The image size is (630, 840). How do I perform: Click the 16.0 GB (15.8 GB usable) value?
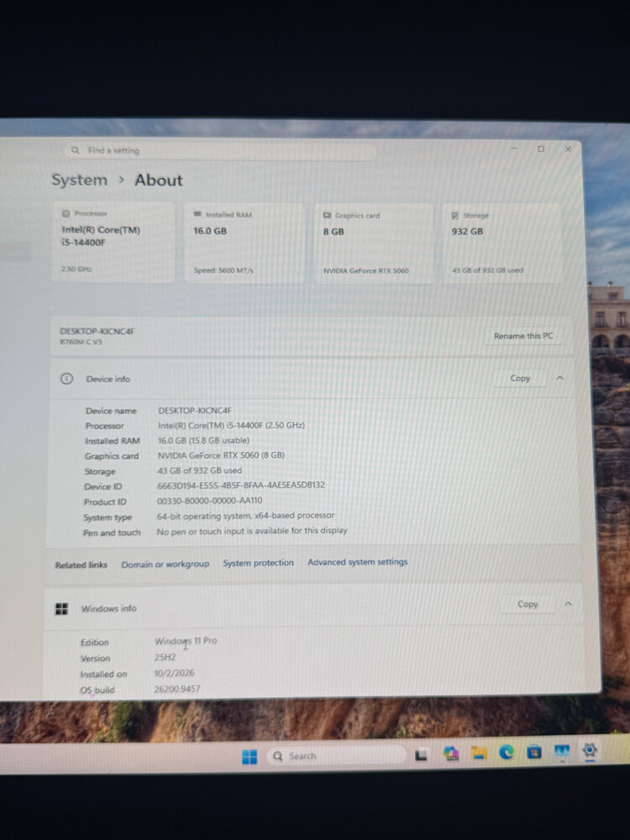pyautogui.click(x=203, y=440)
